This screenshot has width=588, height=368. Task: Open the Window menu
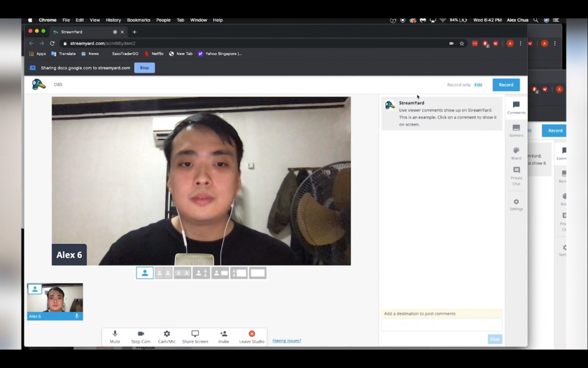pos(198,20)
